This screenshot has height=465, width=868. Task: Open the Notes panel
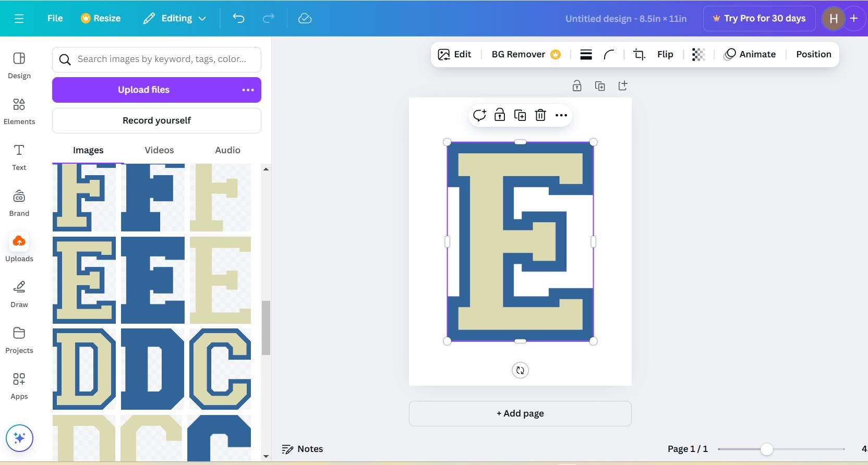tap(303, 449)
